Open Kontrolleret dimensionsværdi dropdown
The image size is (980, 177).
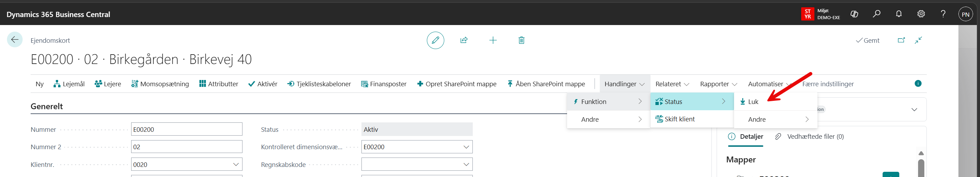[x=466, y=147]
